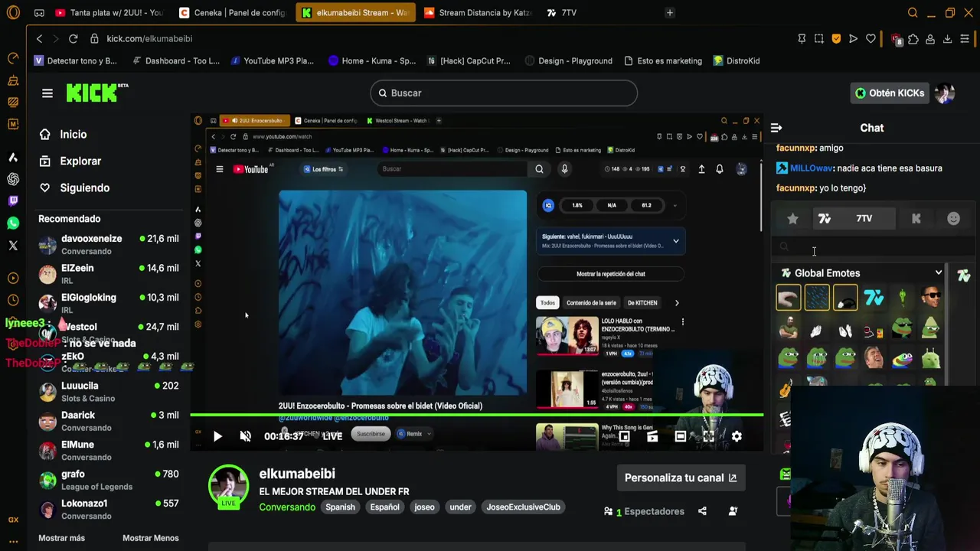Switch to the Ceneka Panel browser tab

[233, 13]
